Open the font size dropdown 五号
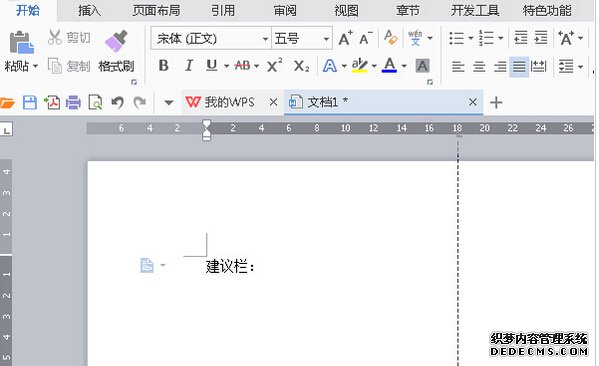 coord(301,38)
